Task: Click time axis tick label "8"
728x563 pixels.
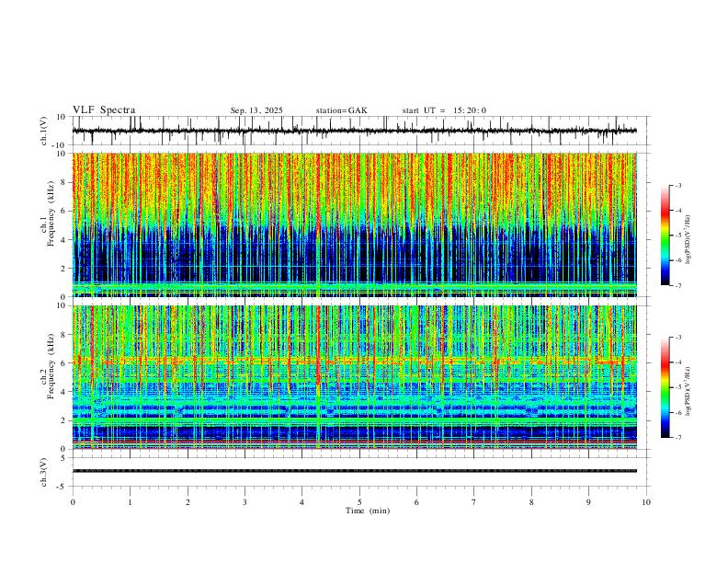Action: click(531, 502)
